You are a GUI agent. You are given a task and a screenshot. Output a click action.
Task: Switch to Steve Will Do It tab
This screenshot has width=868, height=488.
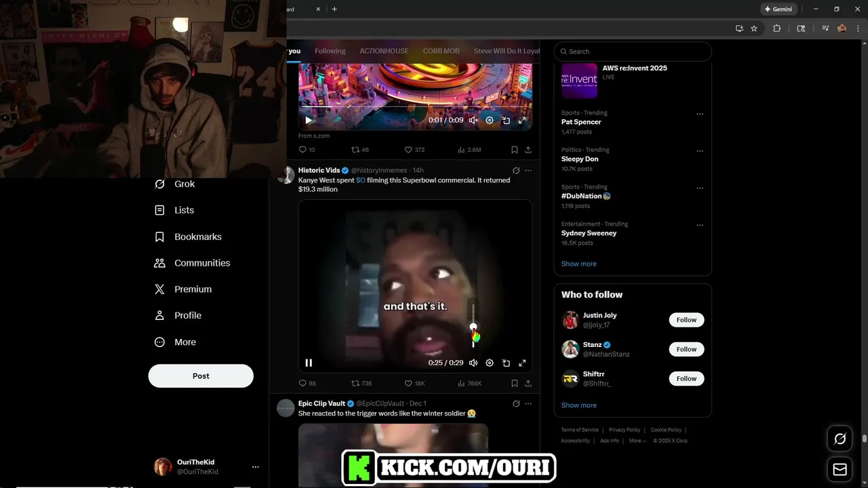tap(506, 51)
